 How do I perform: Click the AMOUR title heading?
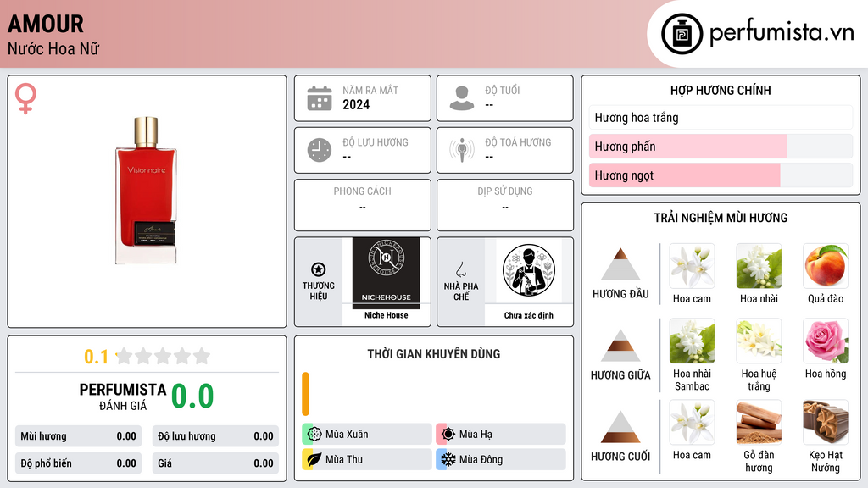click(x=46, y=24)
